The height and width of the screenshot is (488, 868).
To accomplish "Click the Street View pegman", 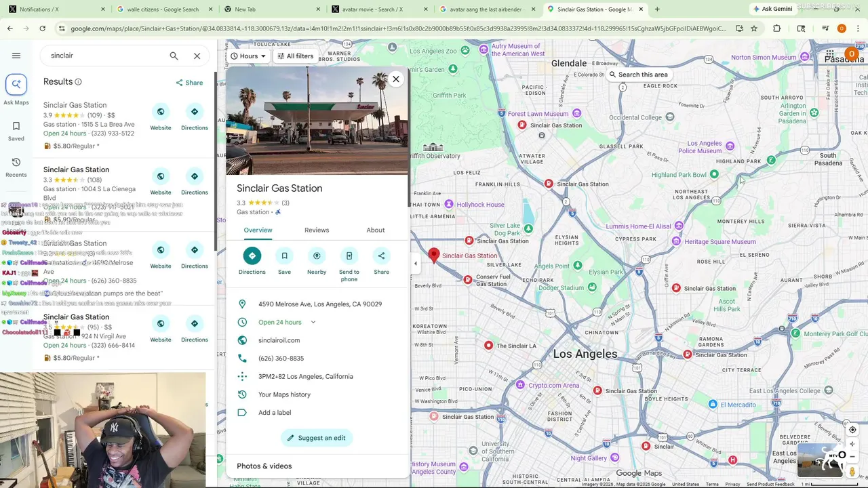I will [x=852, y=471].
